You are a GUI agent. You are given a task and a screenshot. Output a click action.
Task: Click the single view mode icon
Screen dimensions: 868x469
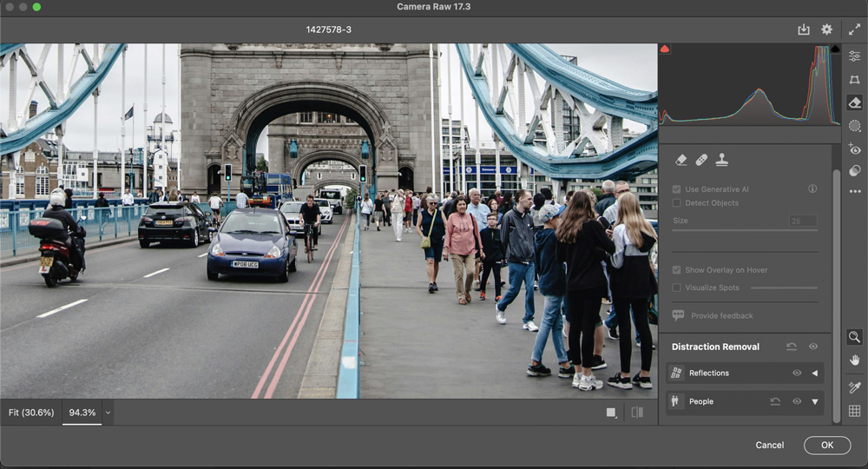[611, 413]
